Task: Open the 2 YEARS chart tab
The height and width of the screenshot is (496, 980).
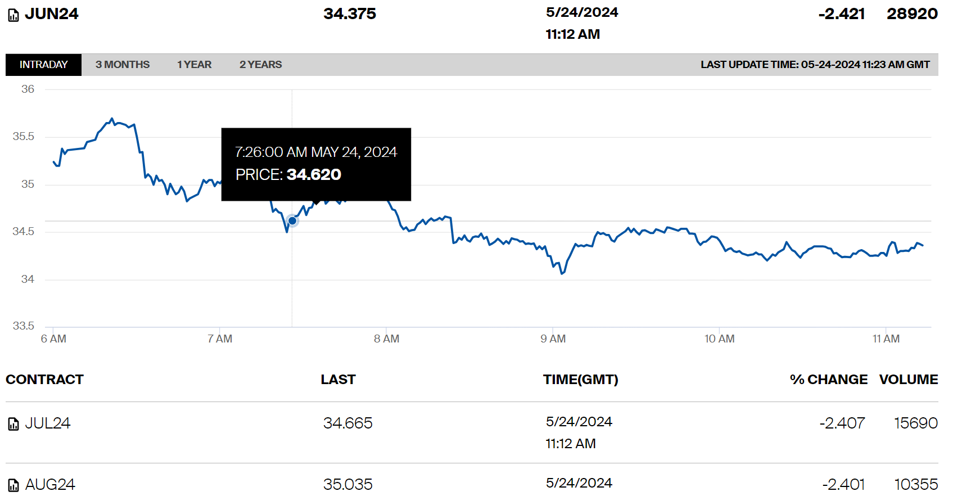Action: (x=261, y=65)
